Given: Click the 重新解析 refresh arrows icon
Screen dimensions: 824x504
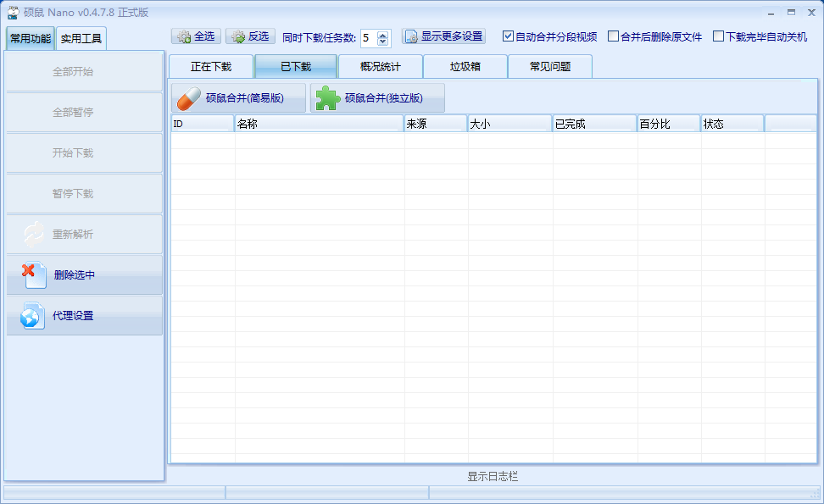Looking at the screenshot, I should tap(34, 234).
